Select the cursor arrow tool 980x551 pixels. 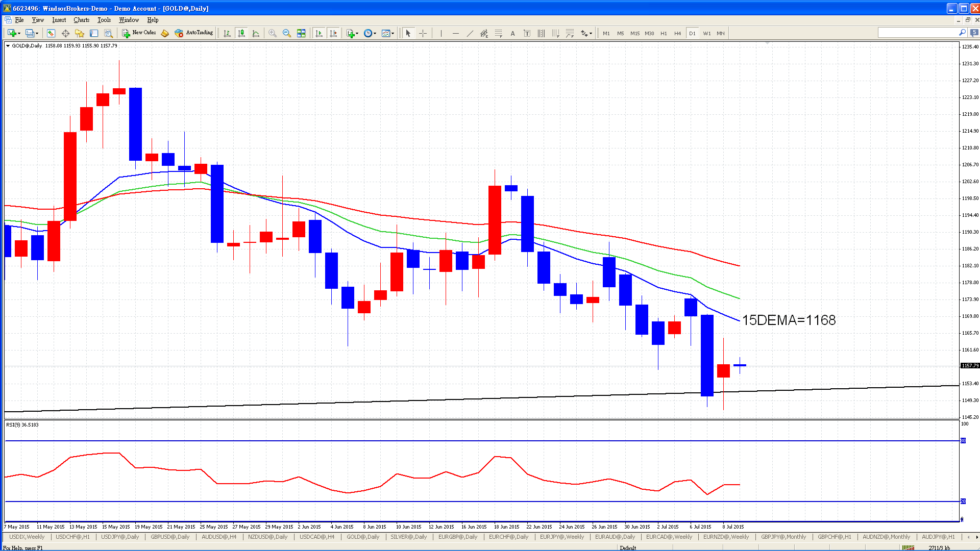[x=408, y=33]
